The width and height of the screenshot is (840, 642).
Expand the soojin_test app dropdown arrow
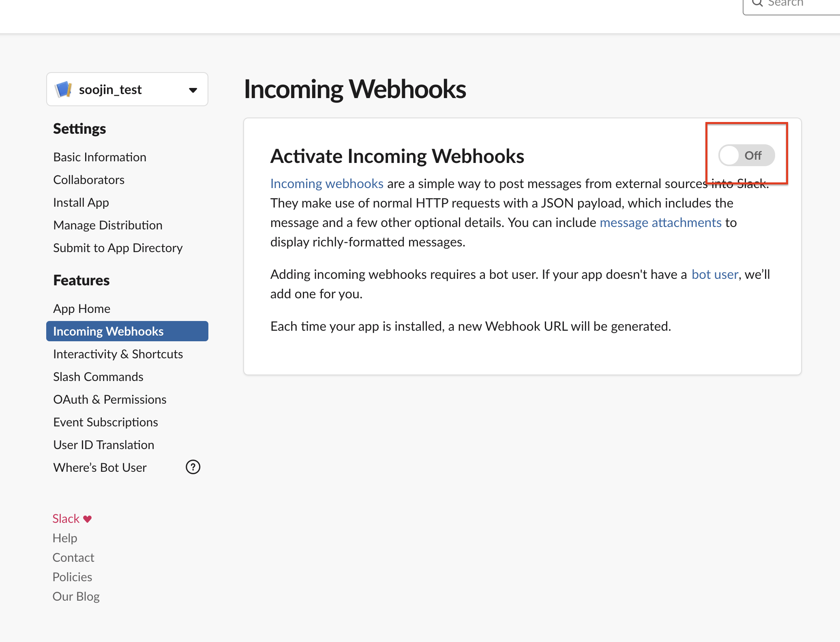pos(193,90)
